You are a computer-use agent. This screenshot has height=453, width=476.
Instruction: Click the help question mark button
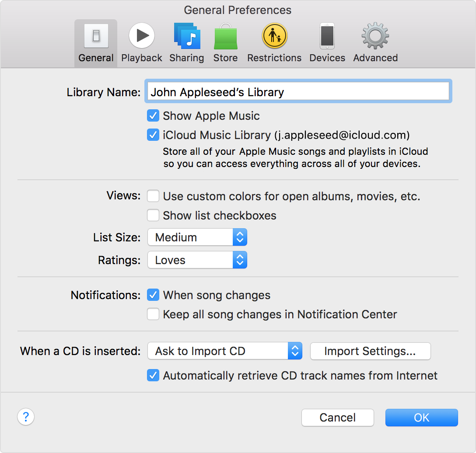coord(26,417)
